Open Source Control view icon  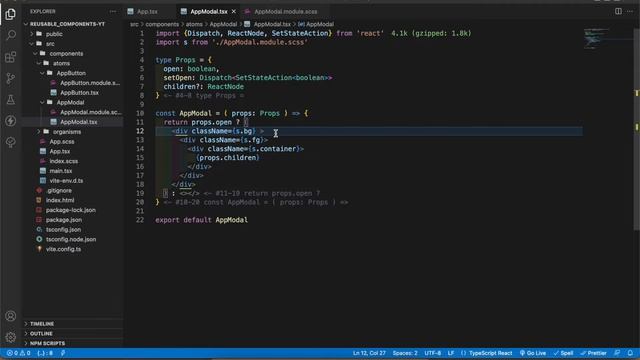pyautogui.click(x=11, y=78)
